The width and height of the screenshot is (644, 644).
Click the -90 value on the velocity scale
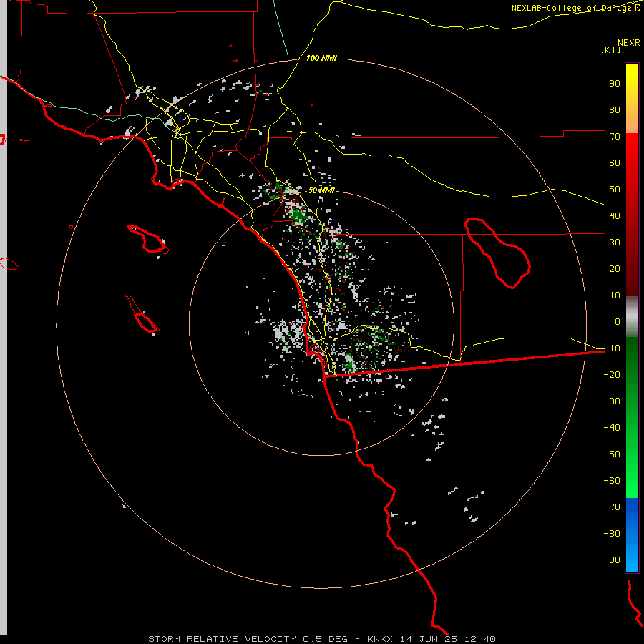(x=612, y=560)
